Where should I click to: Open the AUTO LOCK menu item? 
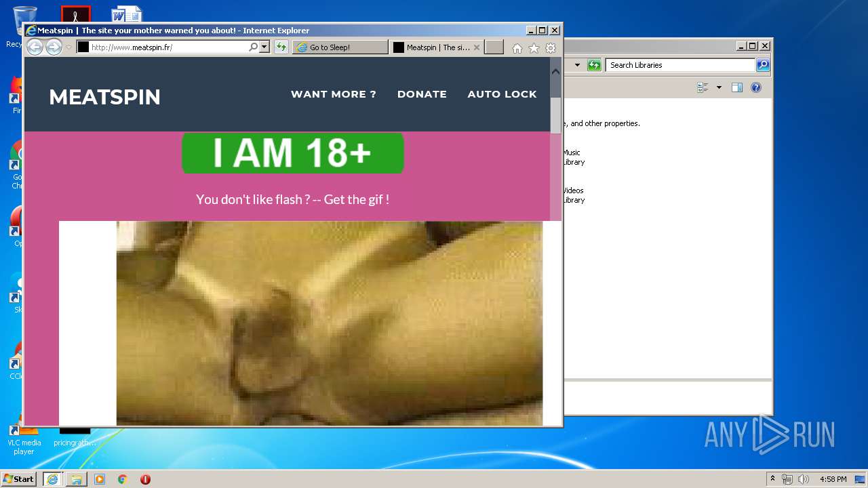(502, 94)
